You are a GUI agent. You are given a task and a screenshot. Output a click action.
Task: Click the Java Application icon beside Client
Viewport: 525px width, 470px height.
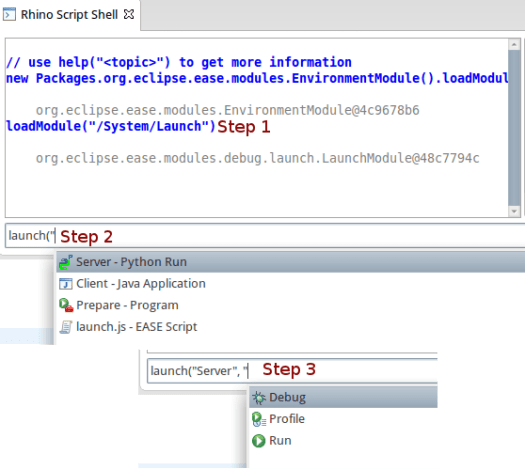[x=66, y=284]
